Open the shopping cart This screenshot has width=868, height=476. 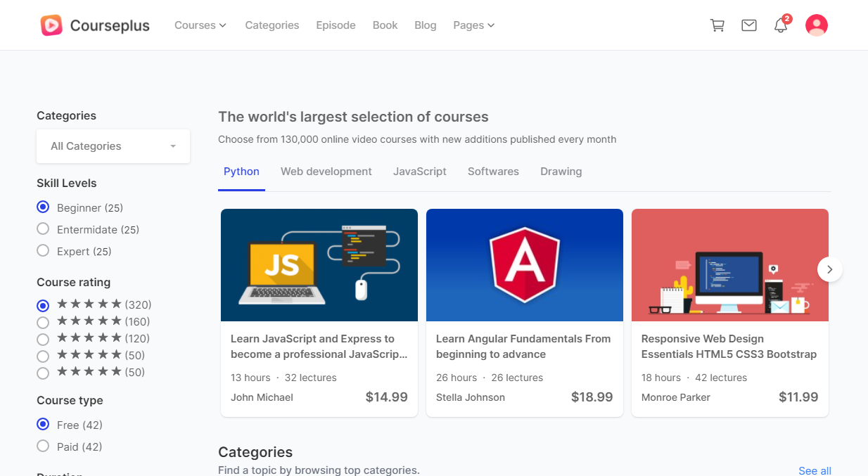[717, 25]
